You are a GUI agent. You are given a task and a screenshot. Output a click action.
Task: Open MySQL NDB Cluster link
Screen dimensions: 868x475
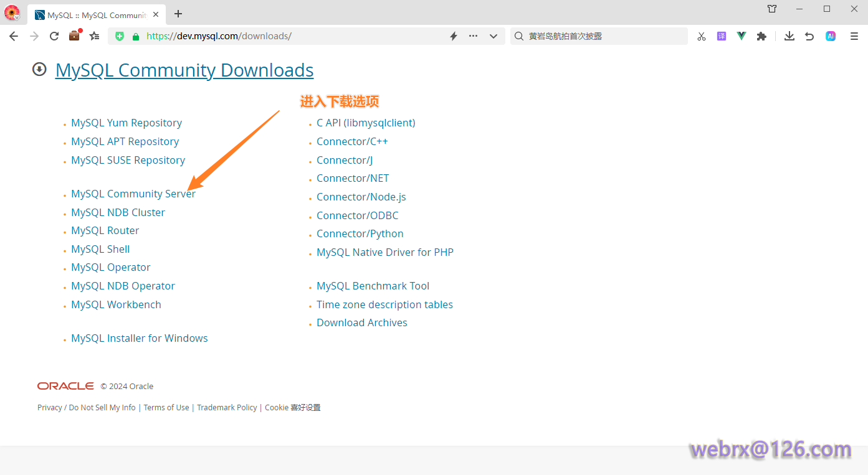(118, 213)
